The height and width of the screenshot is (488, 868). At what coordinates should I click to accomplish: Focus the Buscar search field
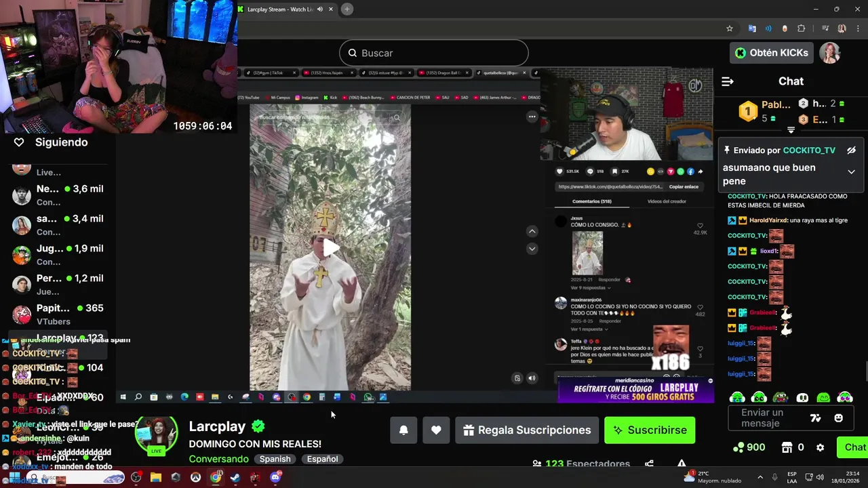[433, 53]
